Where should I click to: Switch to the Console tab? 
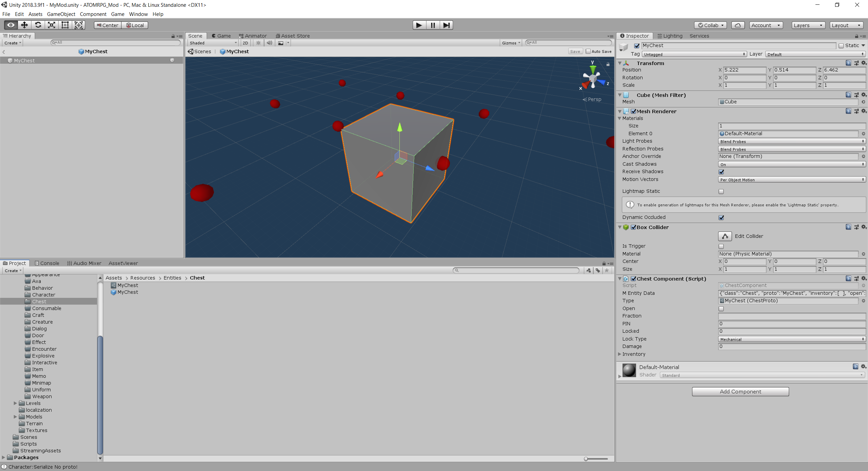47,263
